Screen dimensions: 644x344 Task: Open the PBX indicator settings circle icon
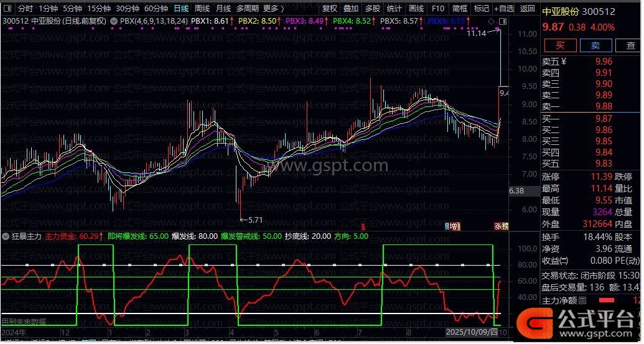113,21
